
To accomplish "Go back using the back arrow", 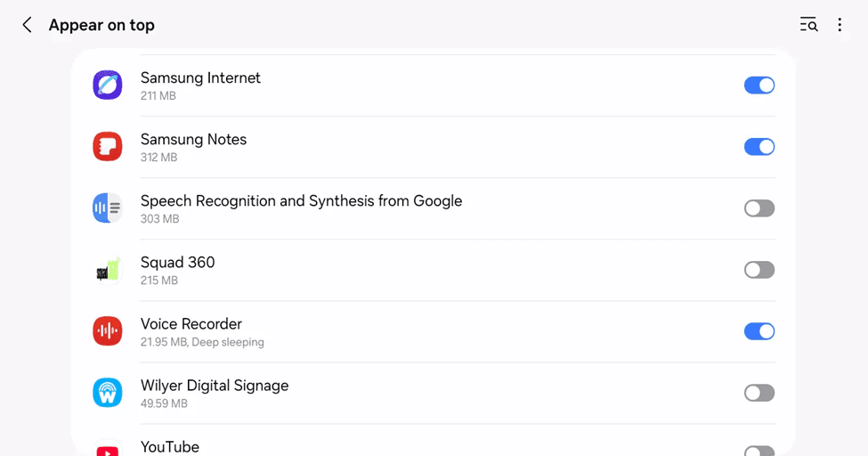I will click(x=28, y=25).
